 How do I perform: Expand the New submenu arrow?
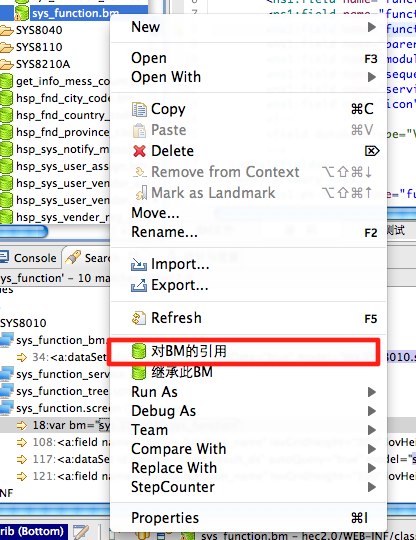coord(372,27)
